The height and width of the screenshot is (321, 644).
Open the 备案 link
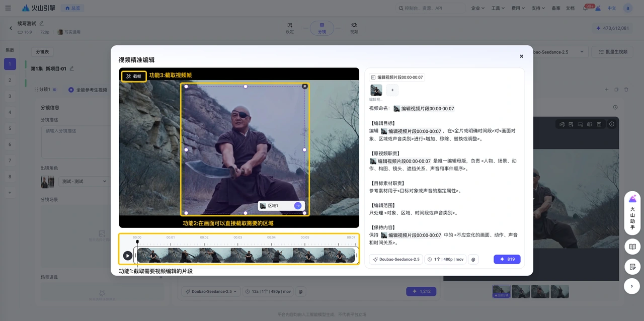556,8
